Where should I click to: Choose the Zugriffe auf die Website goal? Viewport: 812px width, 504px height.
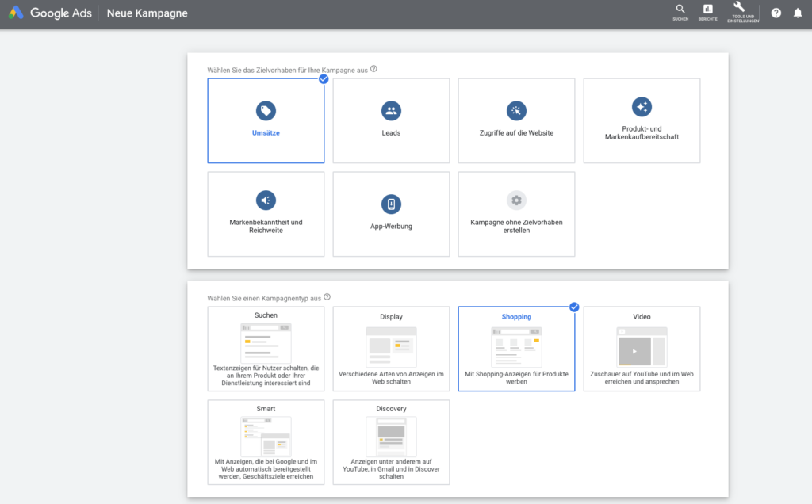click(x=516, y=120)
